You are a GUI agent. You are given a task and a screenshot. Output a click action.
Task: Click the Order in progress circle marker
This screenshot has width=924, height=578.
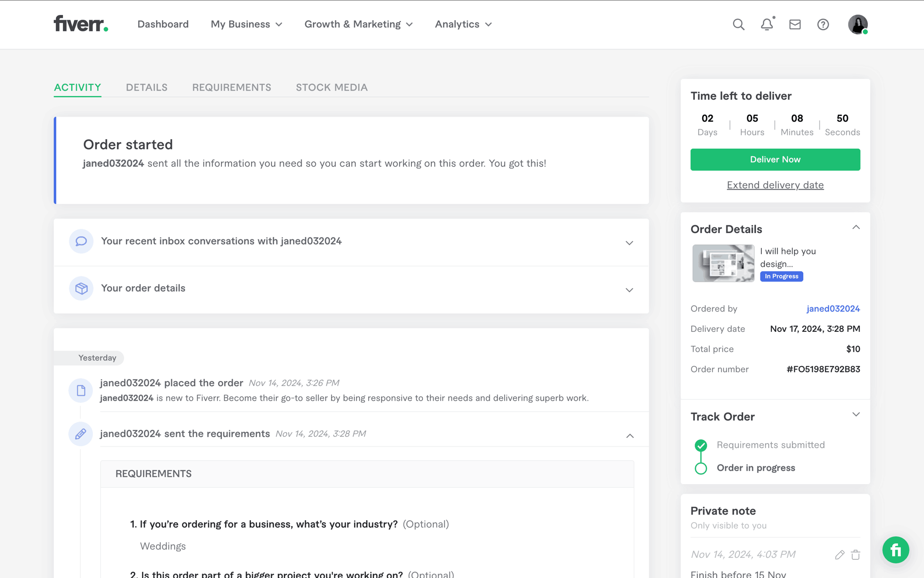coord(701,468)
